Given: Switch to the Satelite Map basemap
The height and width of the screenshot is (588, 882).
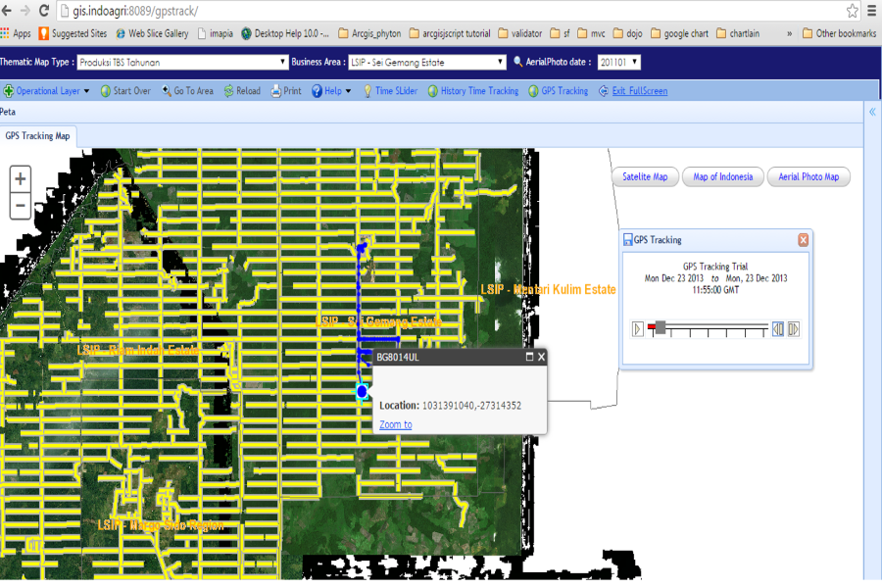Looking at the screenshot, I should [x=645, y=177].
